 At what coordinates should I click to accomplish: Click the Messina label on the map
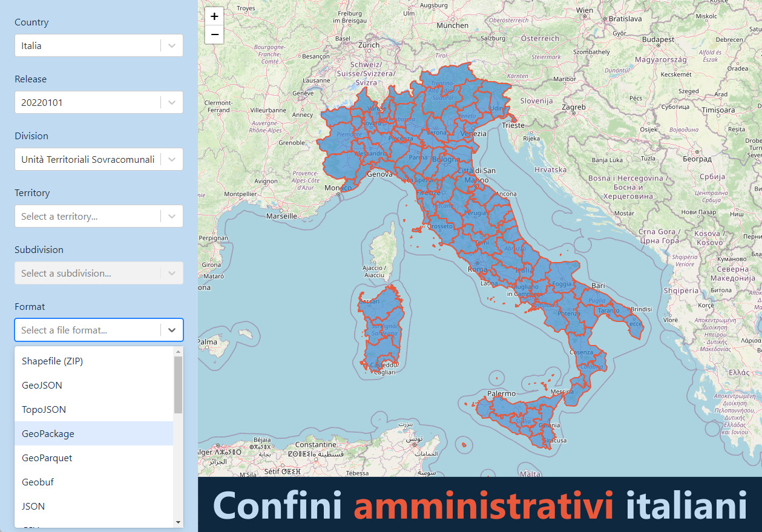click(562, 392)
